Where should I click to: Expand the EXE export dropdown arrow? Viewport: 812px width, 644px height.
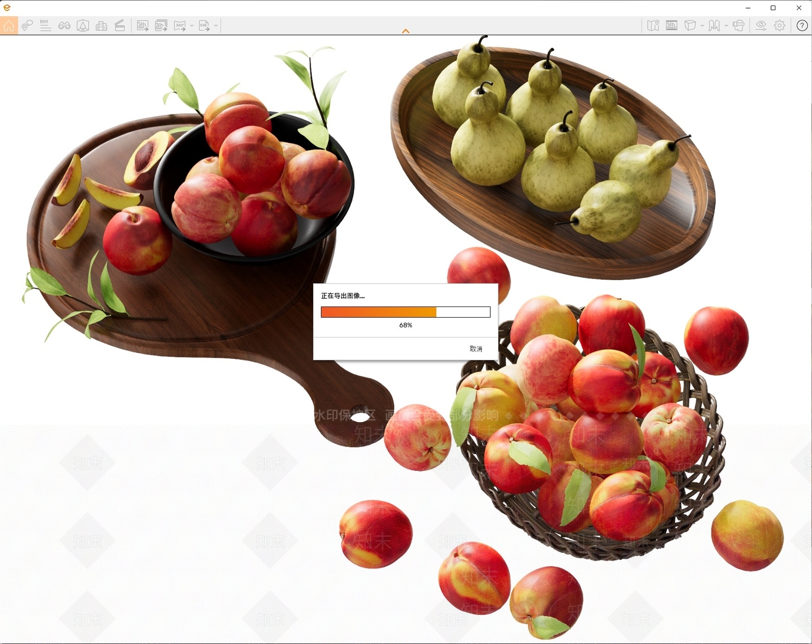tap(216, 25)
